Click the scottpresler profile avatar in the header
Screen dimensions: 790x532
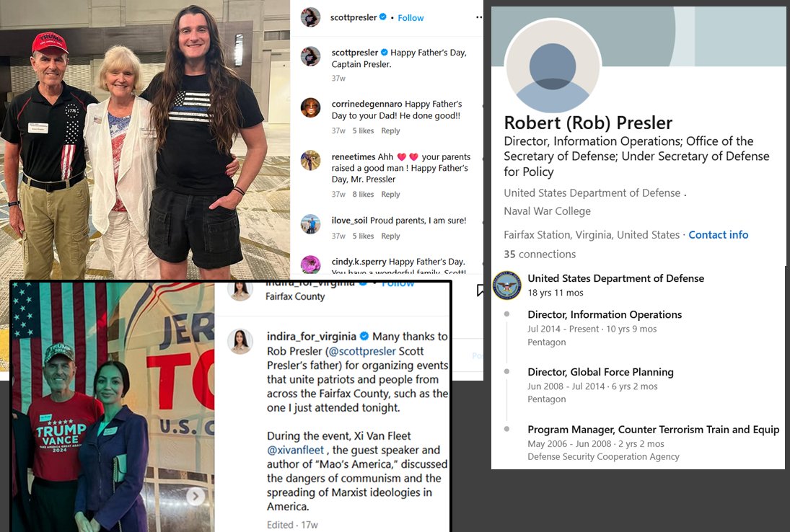[310, 17]
